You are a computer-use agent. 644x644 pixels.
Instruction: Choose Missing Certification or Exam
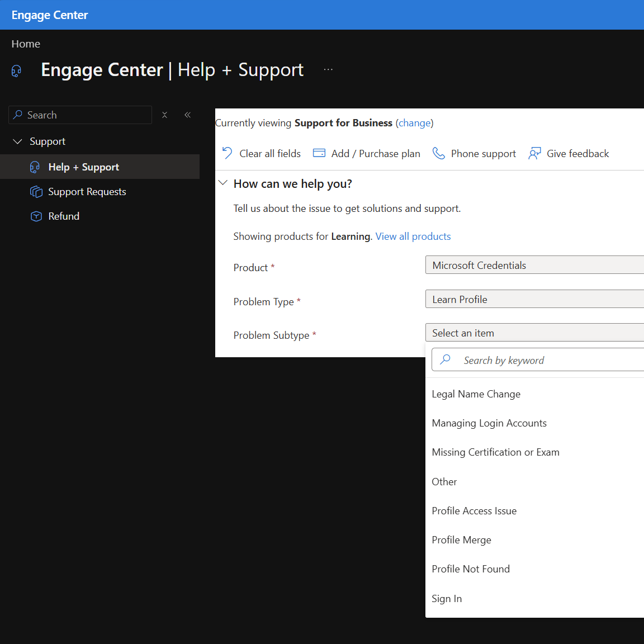pyautogui.click(x=534, y=452)
